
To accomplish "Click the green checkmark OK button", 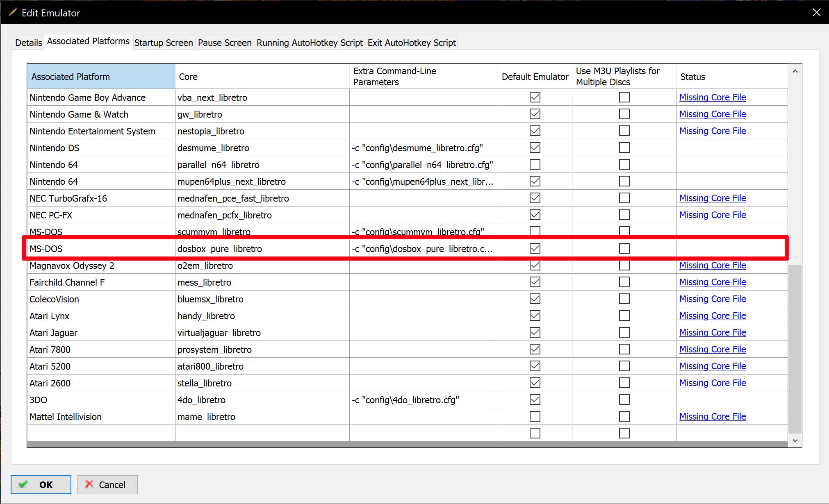I will [x=41, y=484].
